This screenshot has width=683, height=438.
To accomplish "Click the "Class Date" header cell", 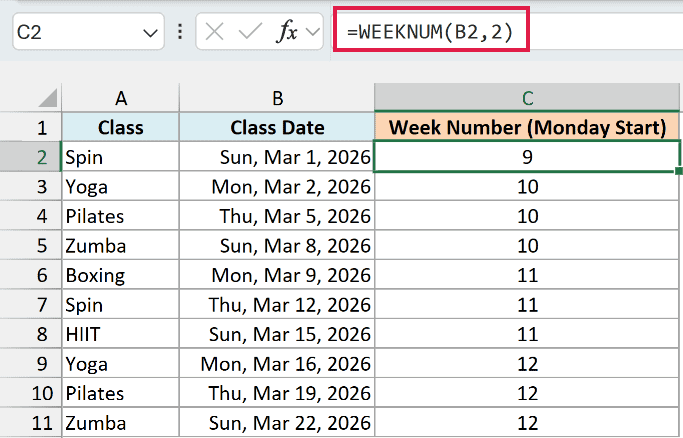I will (277, 127).
